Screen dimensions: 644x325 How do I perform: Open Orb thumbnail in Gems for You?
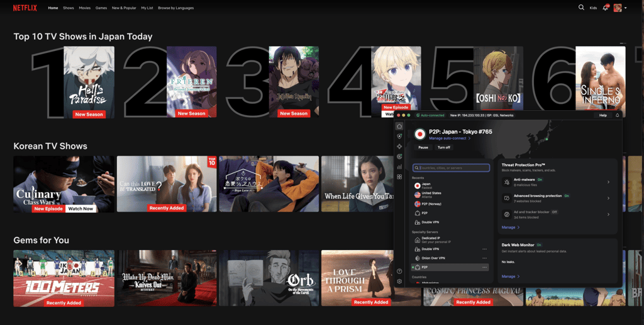click(x=269, y=278)
